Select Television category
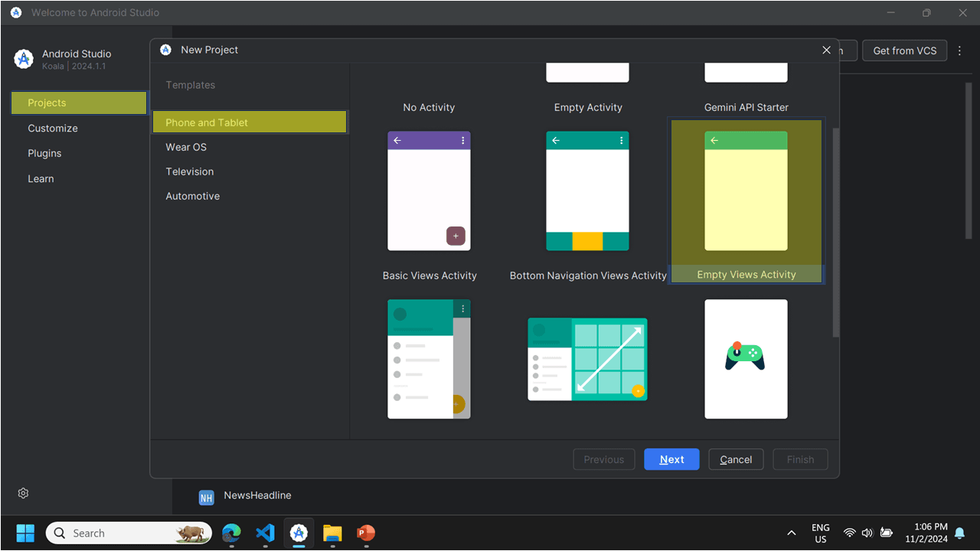Screen dimensions: 980x551 190,171
